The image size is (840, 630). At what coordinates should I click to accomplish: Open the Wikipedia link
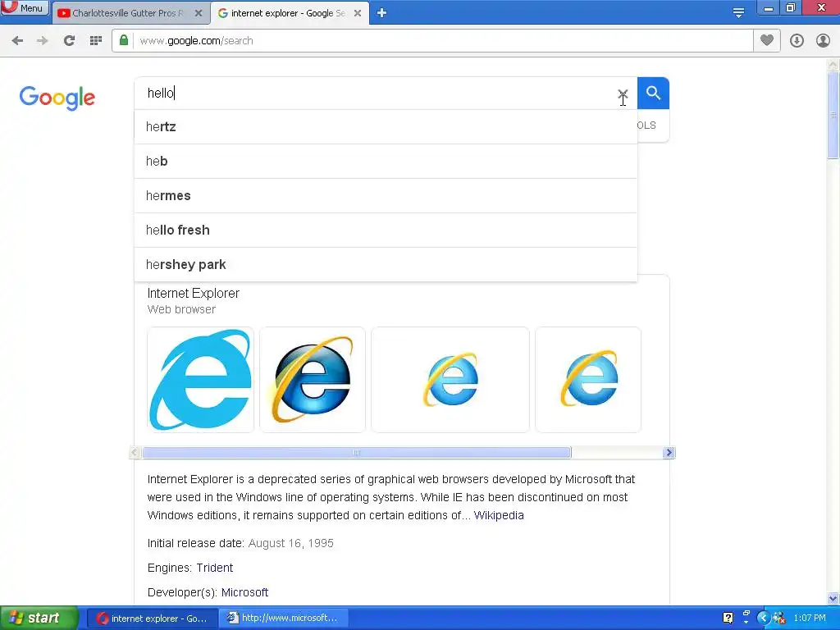coord(499,515)
